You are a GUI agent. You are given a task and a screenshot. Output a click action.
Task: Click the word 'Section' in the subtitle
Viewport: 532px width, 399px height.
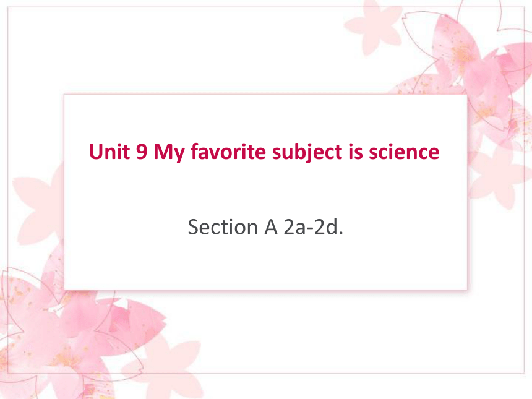tap(223, 226)
